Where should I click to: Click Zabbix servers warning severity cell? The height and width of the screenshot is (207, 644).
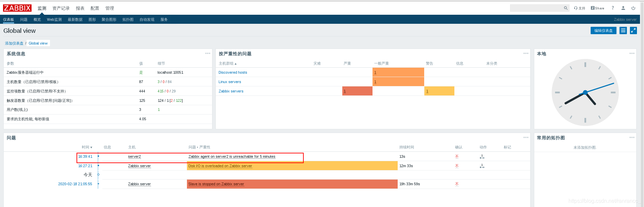(x=439, y=91)
